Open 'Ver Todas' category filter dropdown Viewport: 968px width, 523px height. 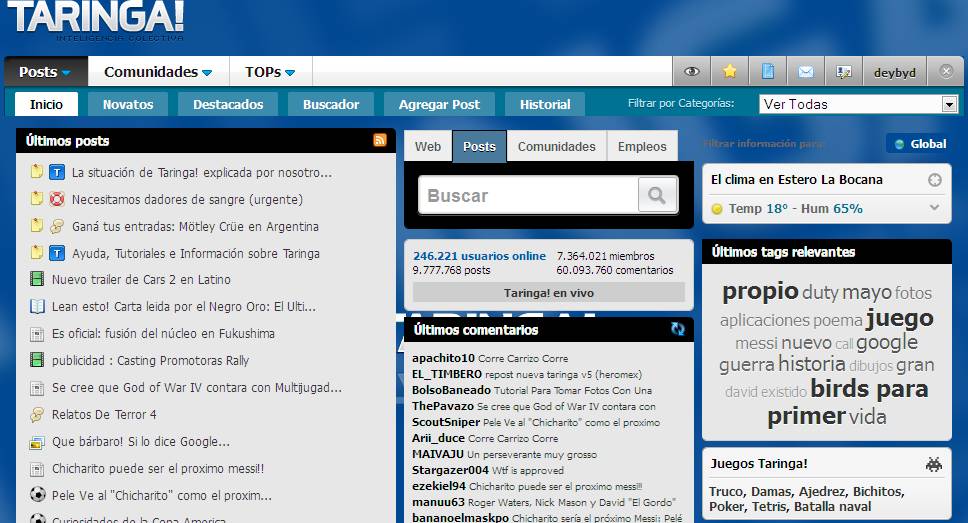pos(859,104)
